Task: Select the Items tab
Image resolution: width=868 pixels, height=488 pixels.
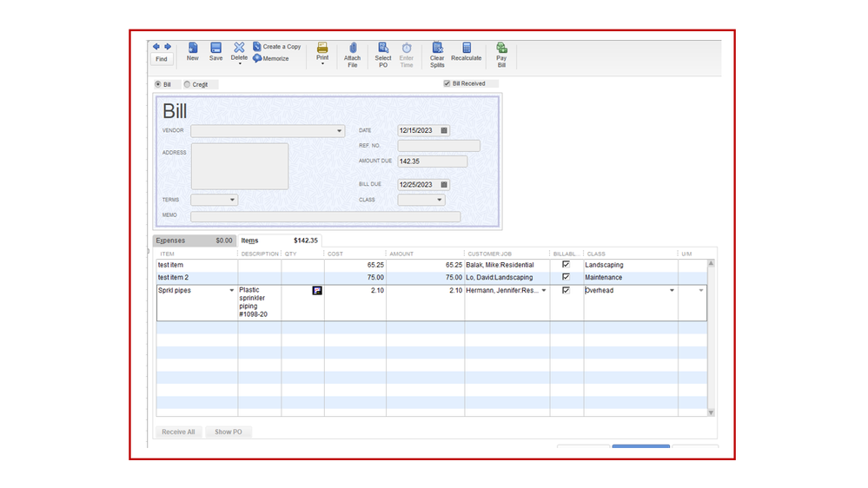Action: [x=250, y=241]
